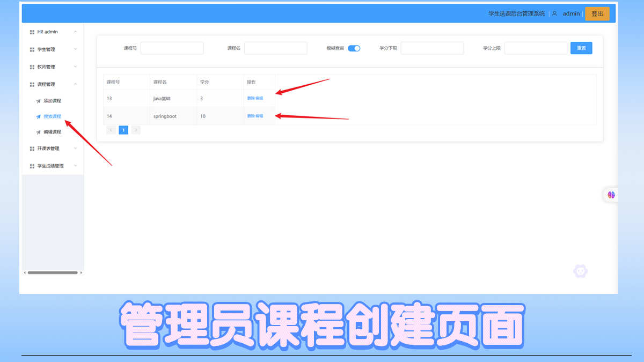Viewport: 644px width, 362px height.
Task: Click the admin username in header
Action: [571, 14]
